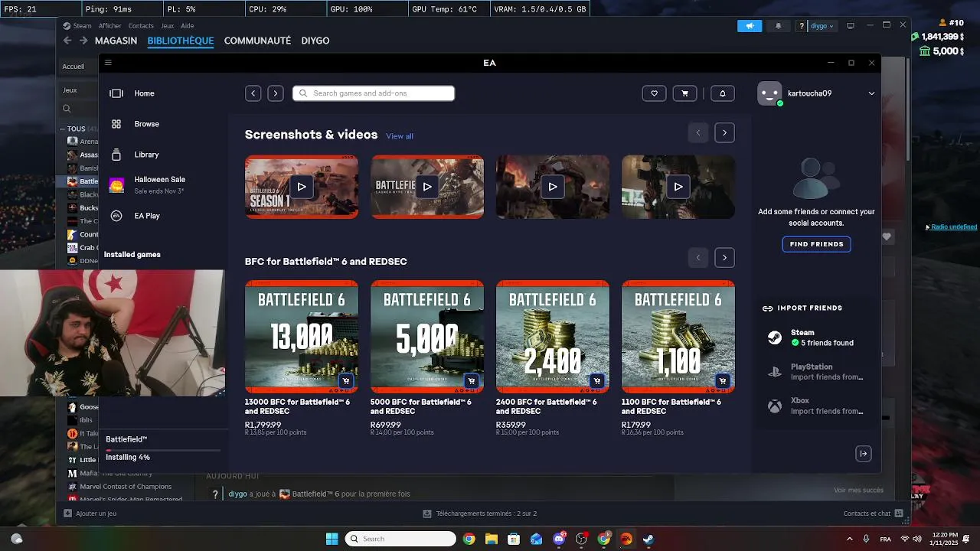Add 5000 BFC bundle to cart

click(472, 381)
